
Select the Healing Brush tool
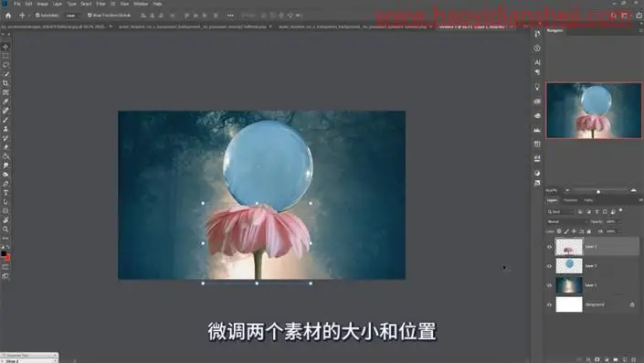[5, 111]
